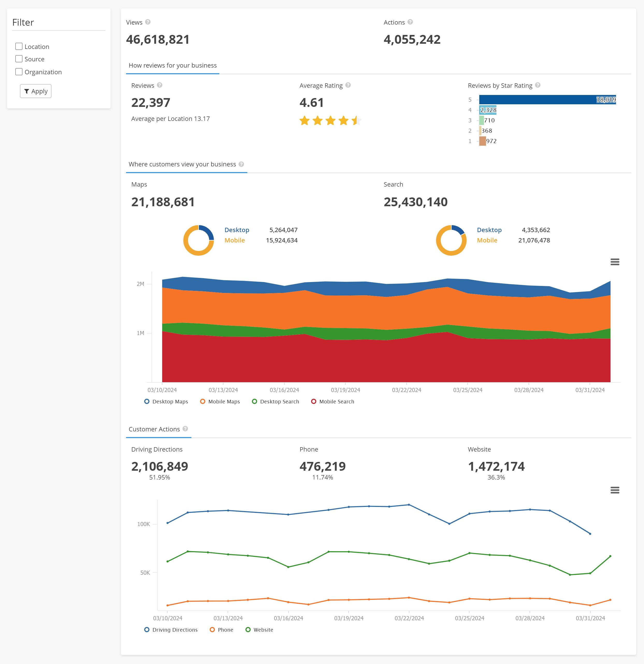Click the filter funnel icon on the Apply button
This screenshot has width=644, height=664.
pyautogui.click(x=26, y=91)
